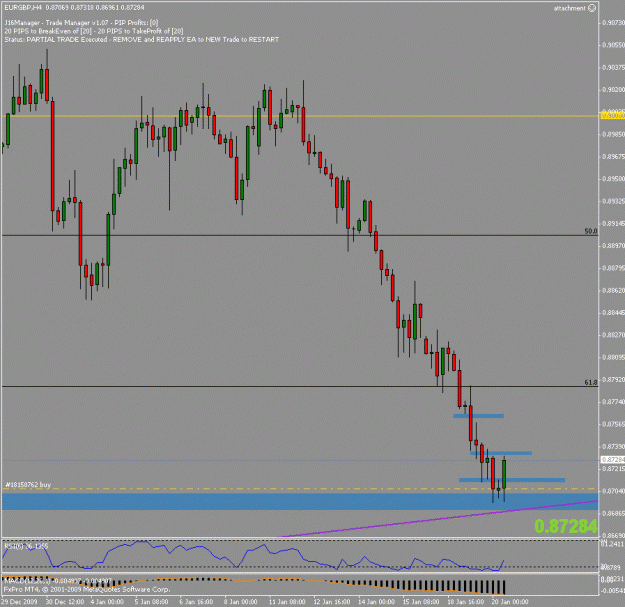Click the black Fibonacci 61.8 horizontal line

pos(300,387)
